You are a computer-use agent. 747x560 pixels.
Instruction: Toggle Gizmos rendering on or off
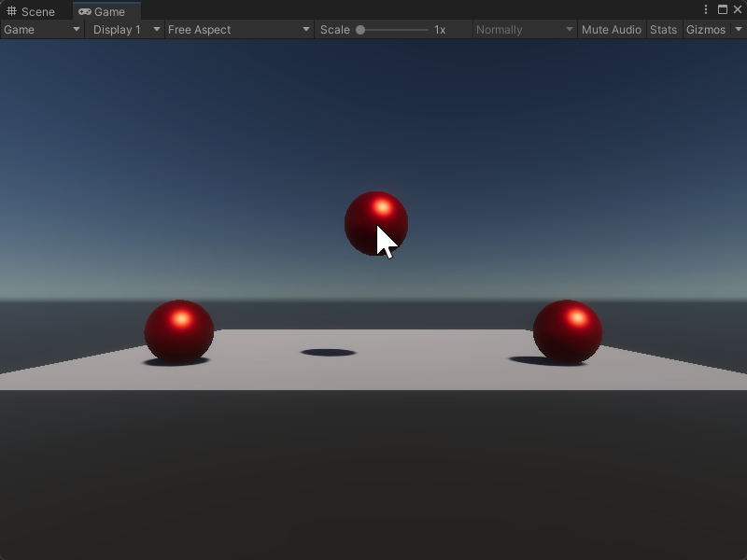(705, 29)
